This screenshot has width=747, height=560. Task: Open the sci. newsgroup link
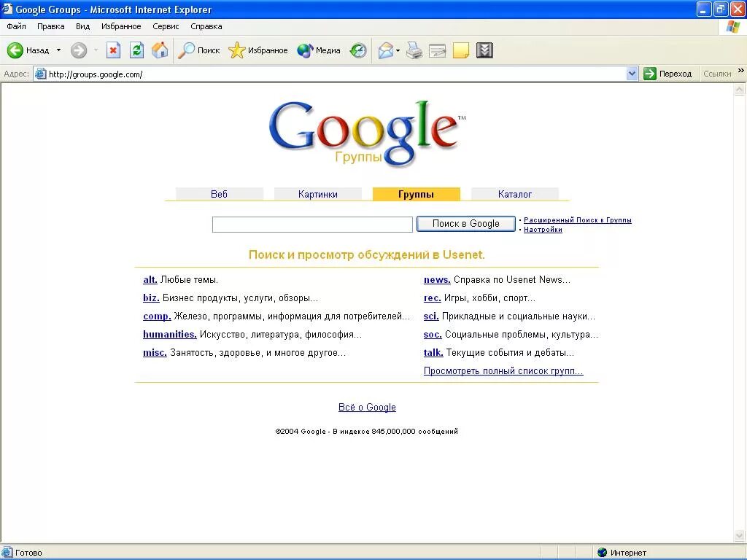point(431,316)
